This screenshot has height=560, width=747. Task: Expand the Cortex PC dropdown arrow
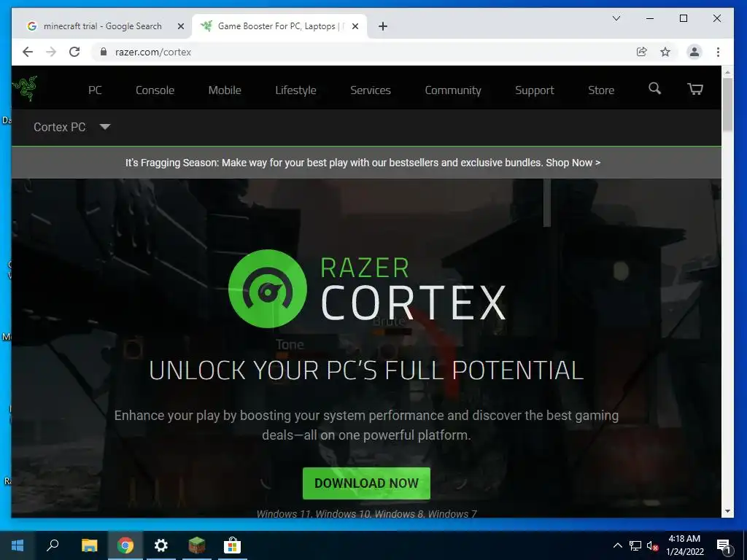coord(105,127)
